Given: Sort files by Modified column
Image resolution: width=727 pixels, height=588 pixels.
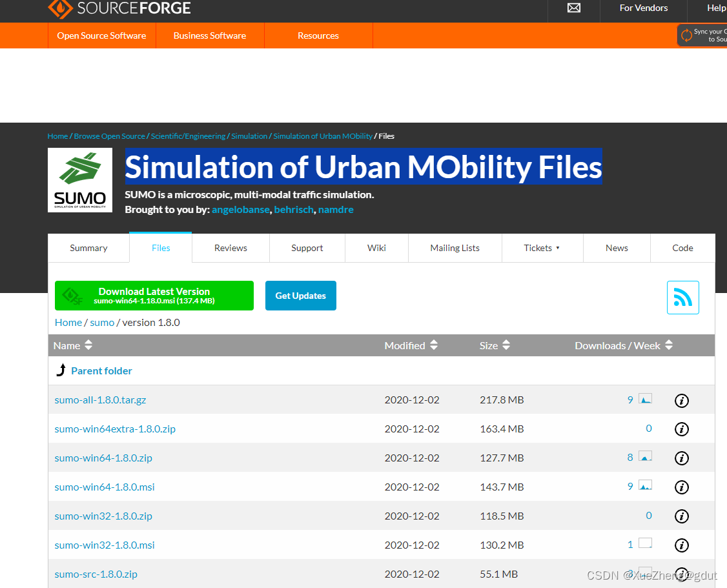Looking at the screenshot, I should [x=411, y=345].
